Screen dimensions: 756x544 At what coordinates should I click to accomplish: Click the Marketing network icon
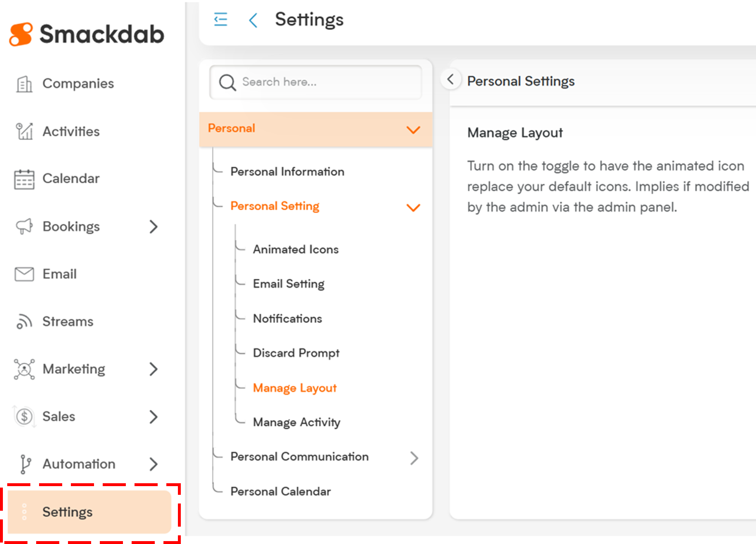tap(24, 369)
